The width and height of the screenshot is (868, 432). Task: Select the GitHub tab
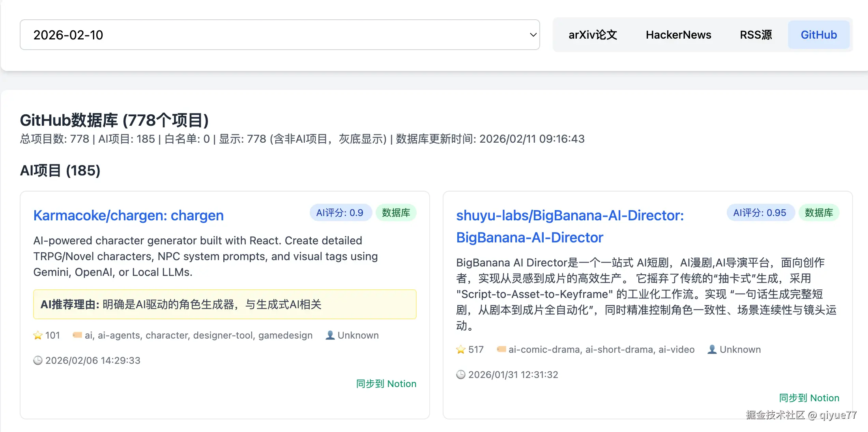point(819,35)
